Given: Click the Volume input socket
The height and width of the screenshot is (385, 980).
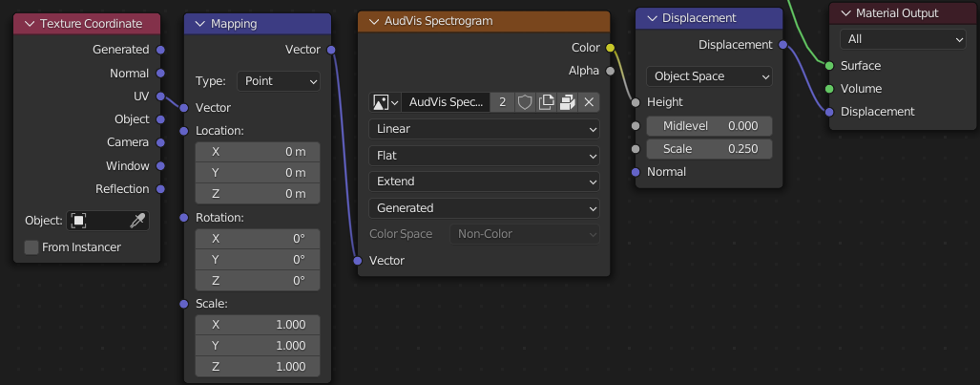Looking at the screenshot, I should pyautogui.click(x=829, y=89).
